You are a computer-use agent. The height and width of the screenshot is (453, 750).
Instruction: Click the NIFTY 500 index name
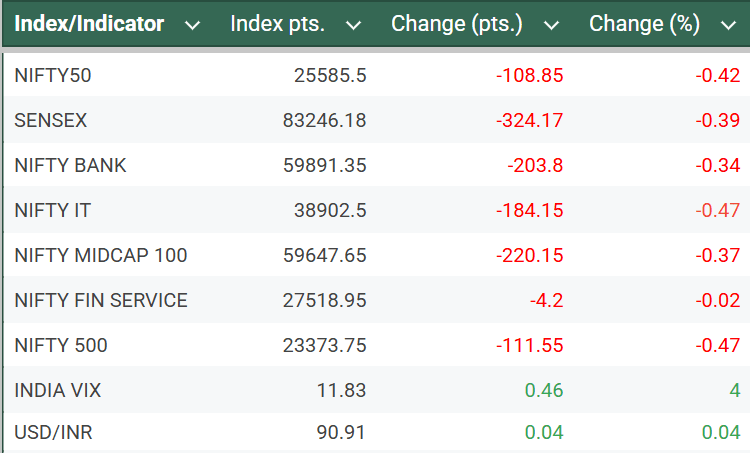point(61,345)
